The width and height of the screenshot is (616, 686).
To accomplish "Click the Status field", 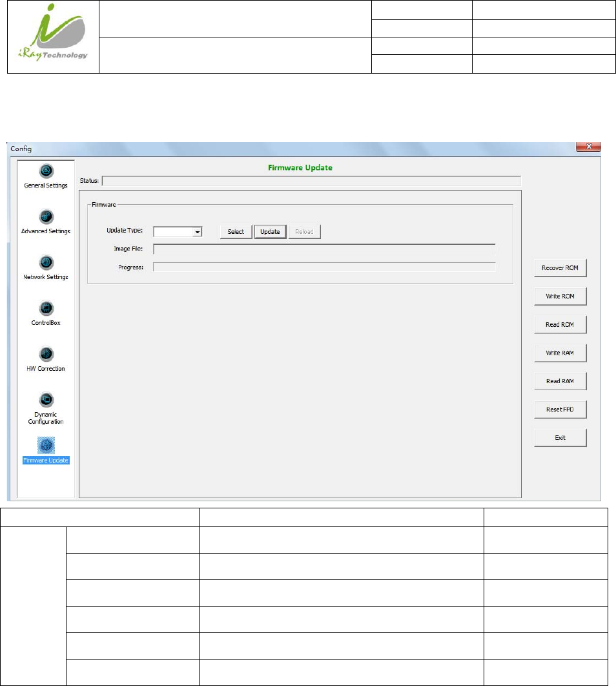I will (311, 181).
